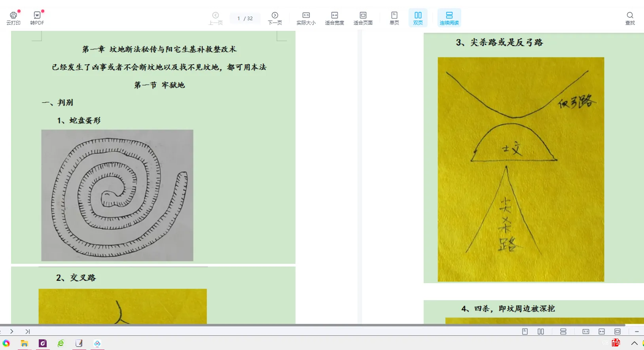Click status bar double page layout icon
Screen dimensions: 644x350
coord(541,331)
